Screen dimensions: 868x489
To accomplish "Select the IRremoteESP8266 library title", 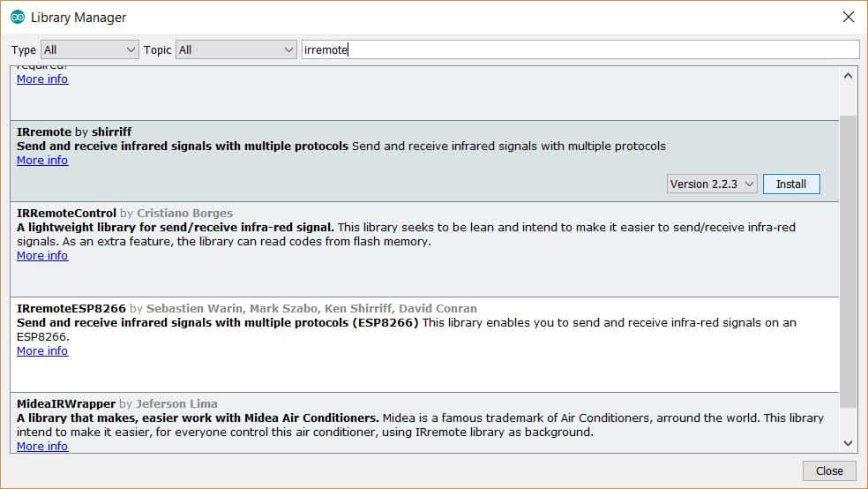I will pyautogui.click(x=71, y=308).
